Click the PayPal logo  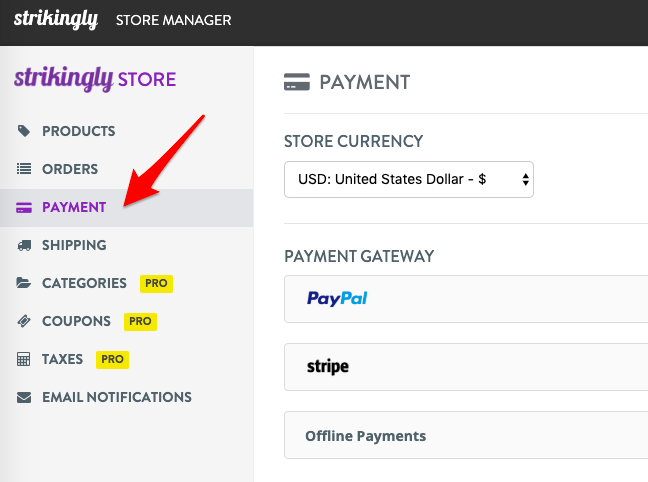tap(337, 298)
